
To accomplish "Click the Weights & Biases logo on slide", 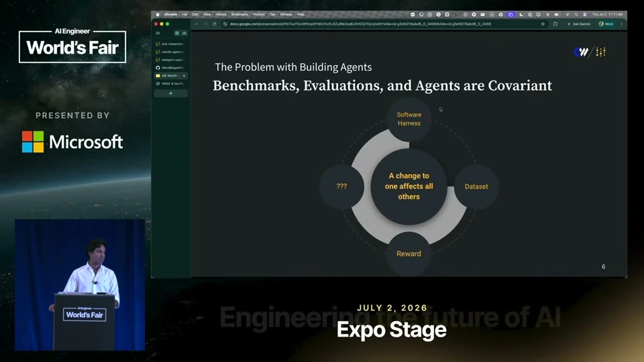I will [x=581, y=52].
